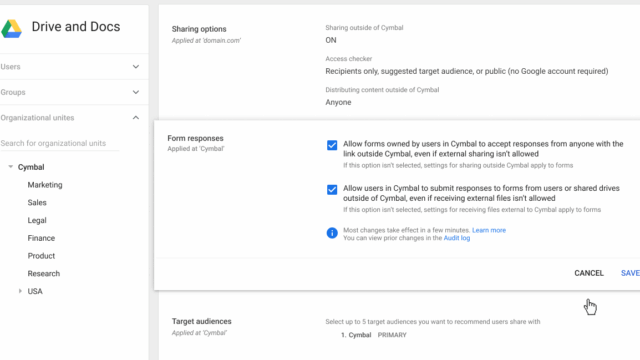Expand the Groups section chevron

pos(136,92)
